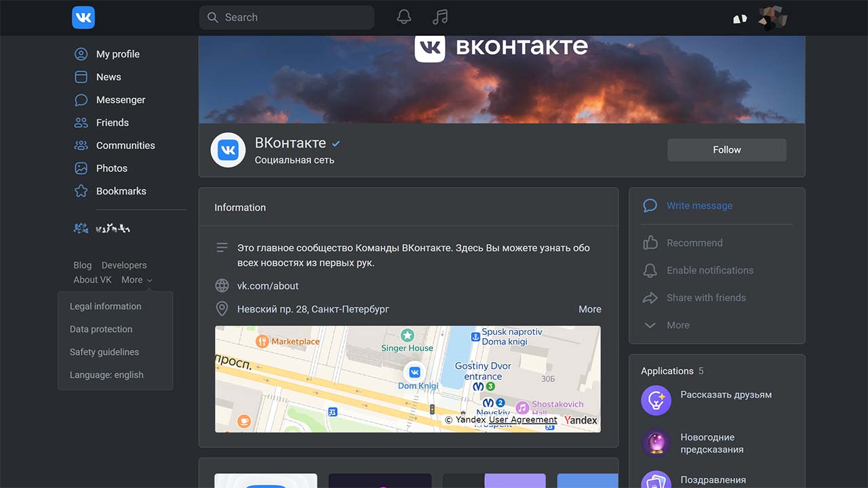Click the Поздравления application name
The height and width of the screenshot is (488, 868).
point(713,480)
